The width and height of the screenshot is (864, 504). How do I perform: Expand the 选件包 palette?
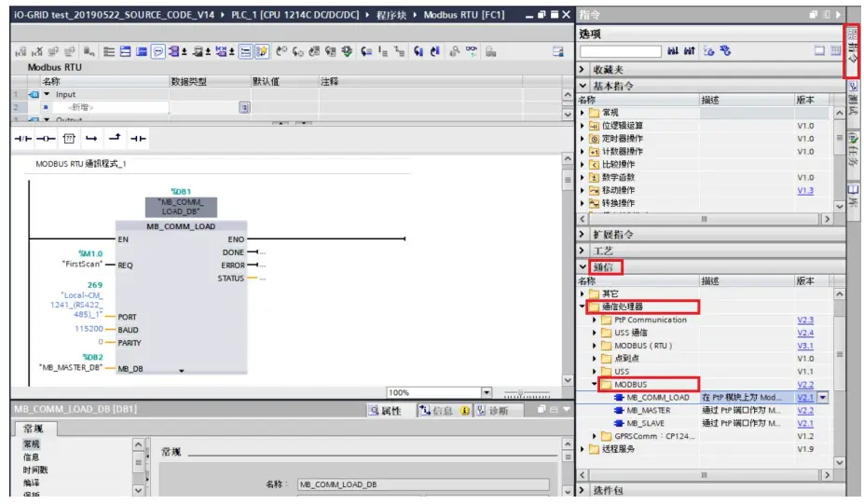pos(583,490)
